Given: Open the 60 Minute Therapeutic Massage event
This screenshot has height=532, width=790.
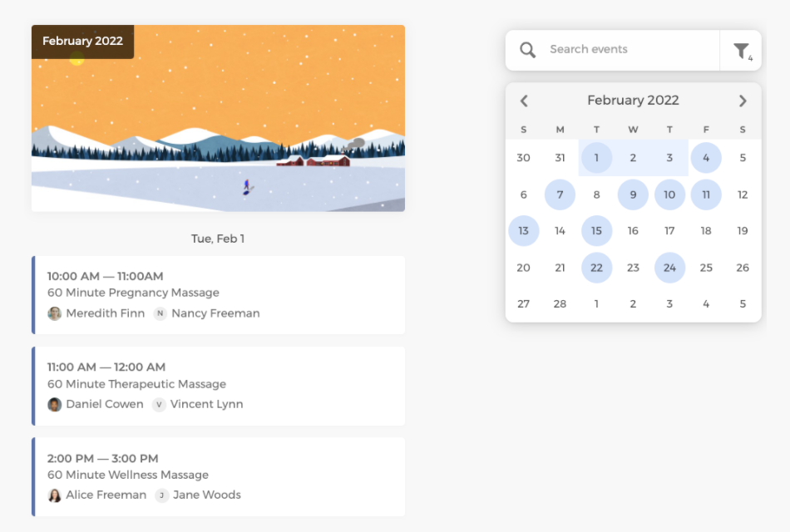Looking at the screenshot, I should coord(216,385).
